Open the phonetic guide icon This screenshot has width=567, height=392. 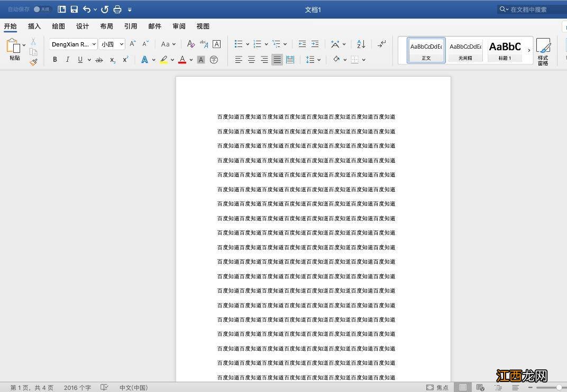(x=204, y=44)
